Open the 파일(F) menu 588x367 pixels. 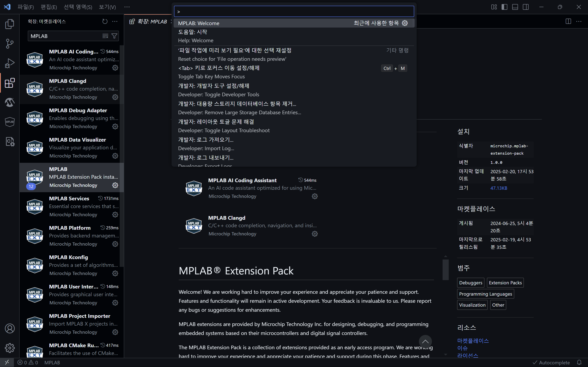(26, 7)
